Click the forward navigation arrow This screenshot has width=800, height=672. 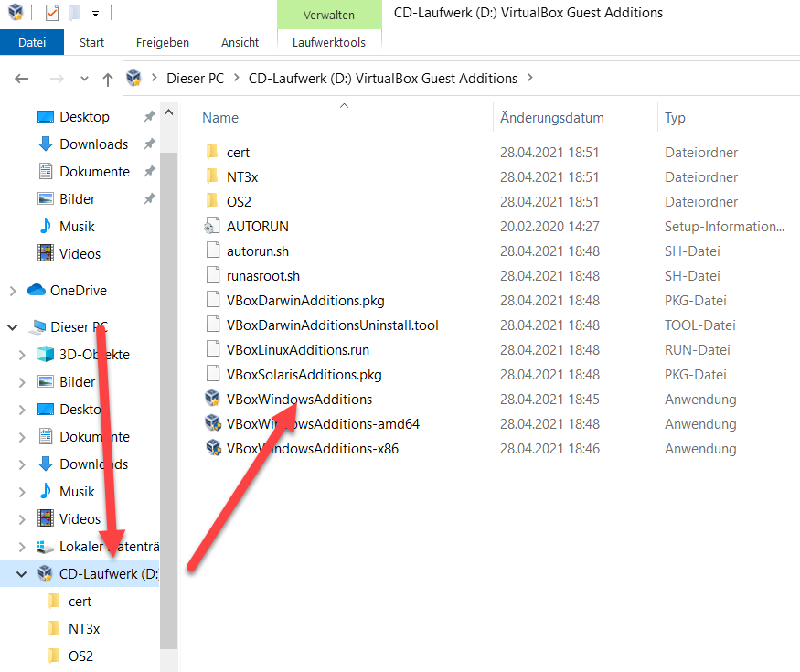click(57, 79)
